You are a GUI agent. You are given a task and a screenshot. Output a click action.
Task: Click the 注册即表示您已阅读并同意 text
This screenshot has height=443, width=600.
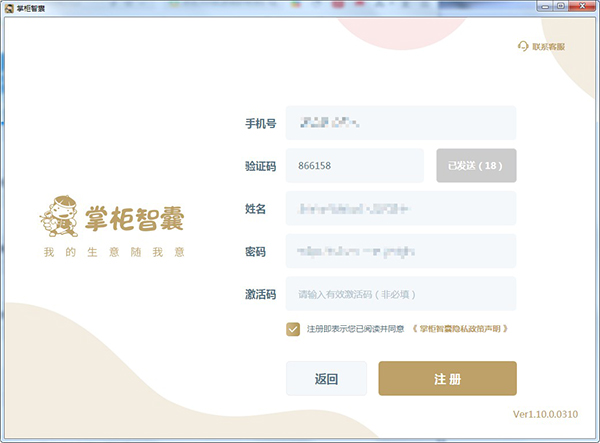355,329
